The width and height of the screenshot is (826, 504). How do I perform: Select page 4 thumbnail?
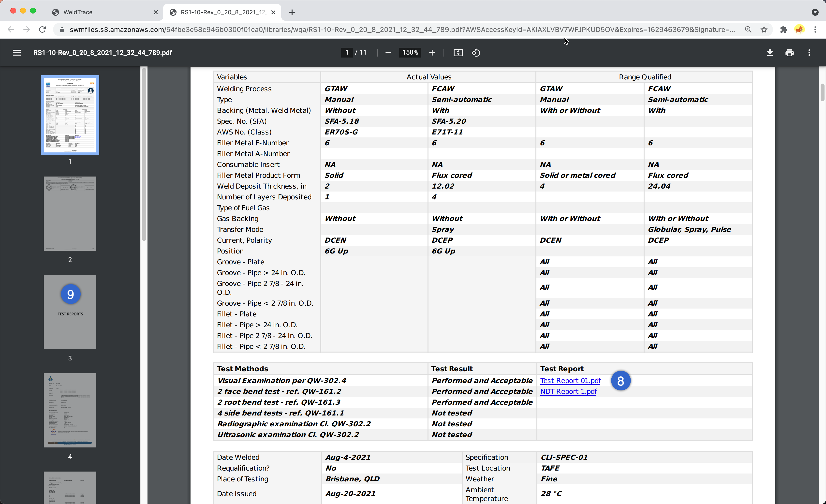70,410
